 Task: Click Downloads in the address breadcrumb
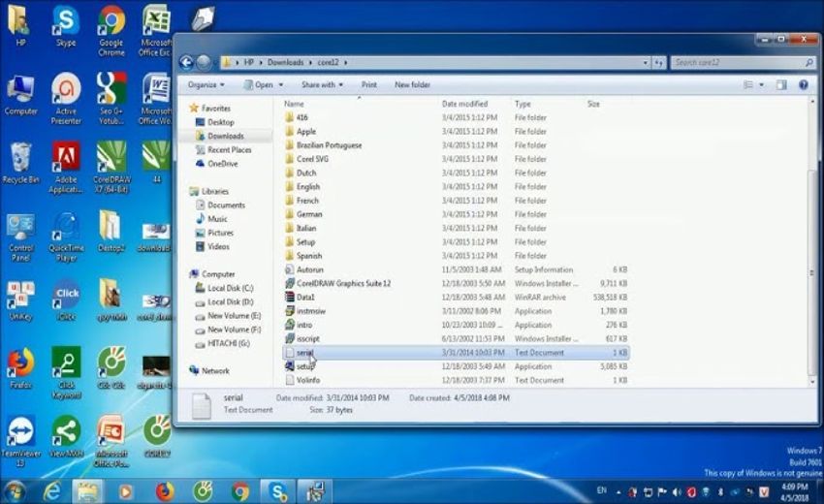[285, 63]
